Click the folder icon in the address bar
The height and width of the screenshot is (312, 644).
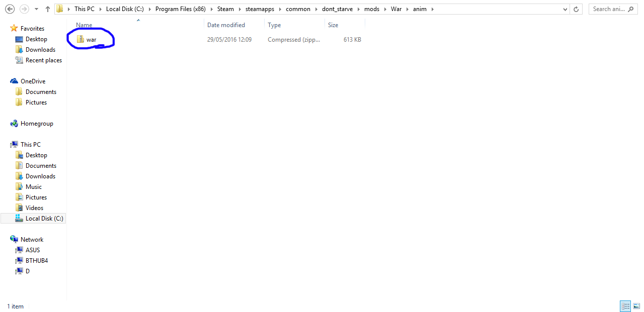coord(60,9)
